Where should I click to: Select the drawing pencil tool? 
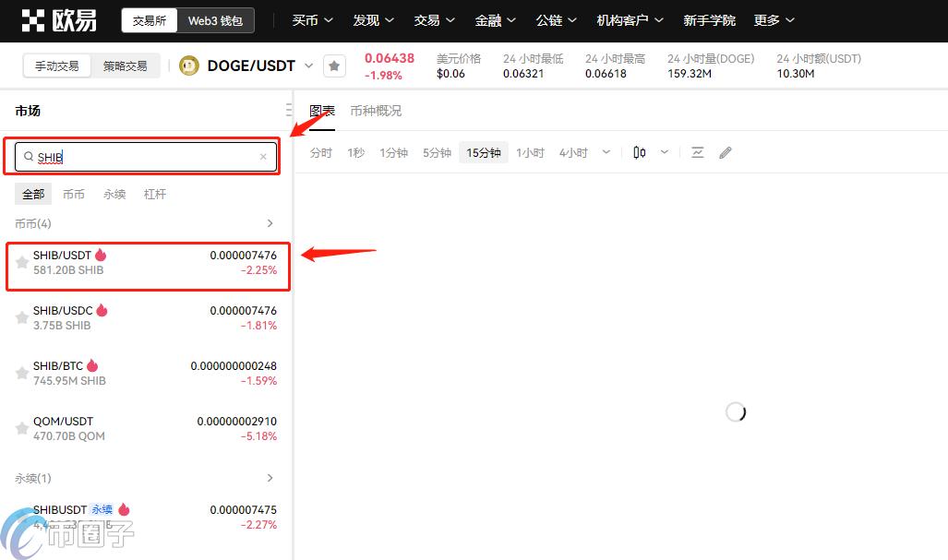click(x=726, y=152)
